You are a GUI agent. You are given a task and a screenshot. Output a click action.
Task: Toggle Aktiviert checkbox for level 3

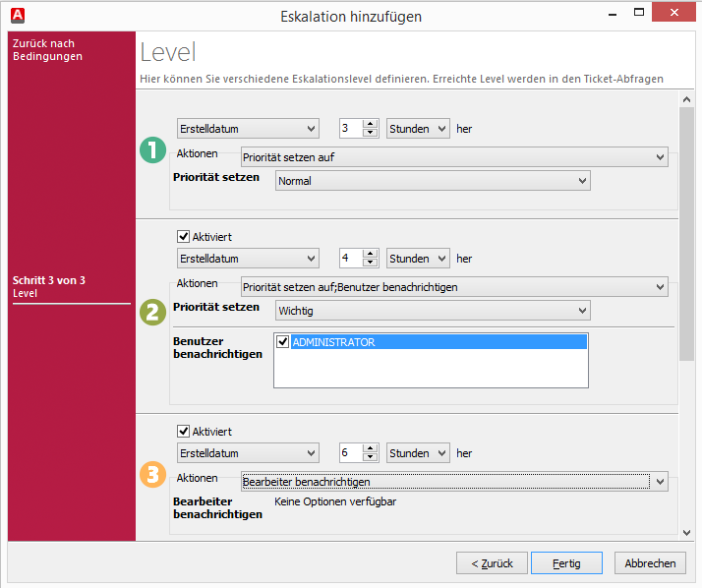pyautogui.click(x=183, y=432)
